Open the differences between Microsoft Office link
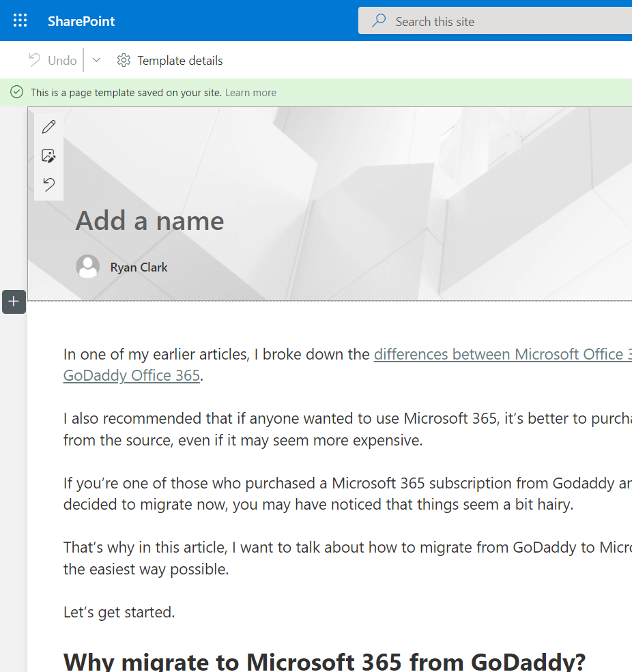Image resolution: width=632 pixels, height=672 pixels. coord(503,355)
